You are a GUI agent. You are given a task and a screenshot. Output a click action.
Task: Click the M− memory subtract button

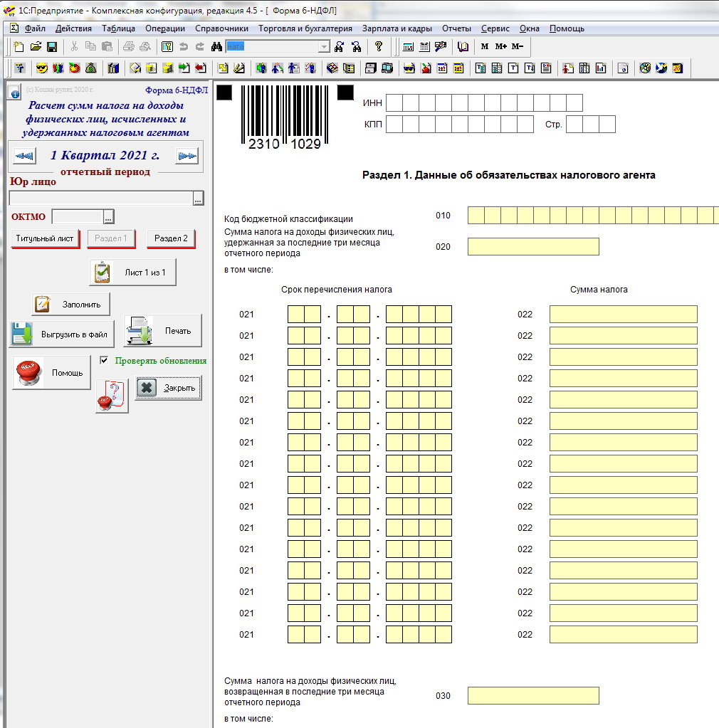518,46
